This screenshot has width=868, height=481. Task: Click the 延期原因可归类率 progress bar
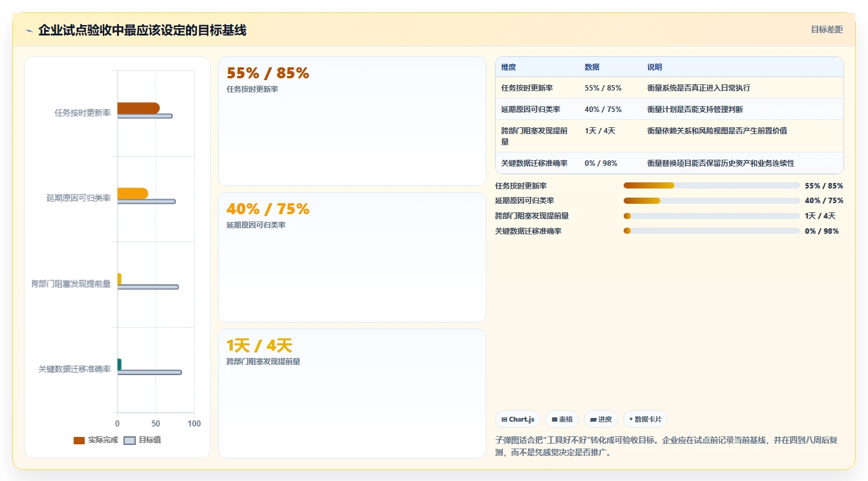712,201
